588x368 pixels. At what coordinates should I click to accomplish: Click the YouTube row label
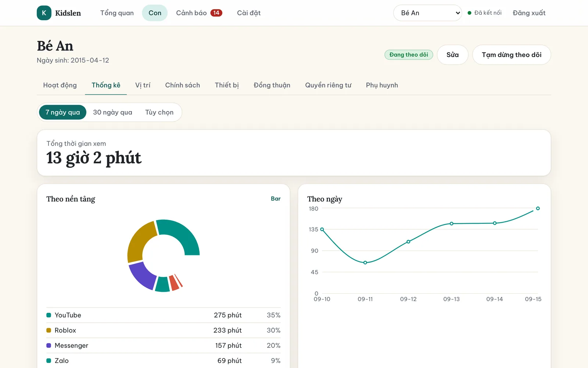pyautogui.click(x=68, y=315)
